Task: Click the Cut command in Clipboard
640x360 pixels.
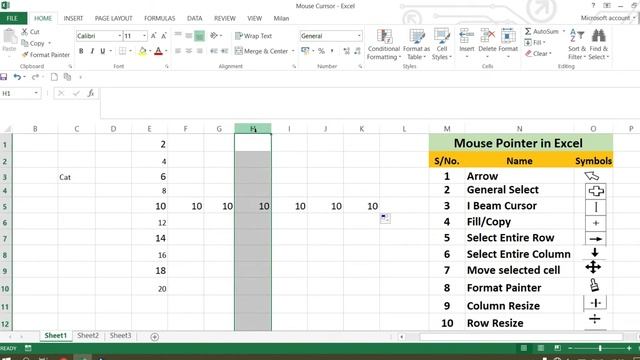Action: (31, 32)
